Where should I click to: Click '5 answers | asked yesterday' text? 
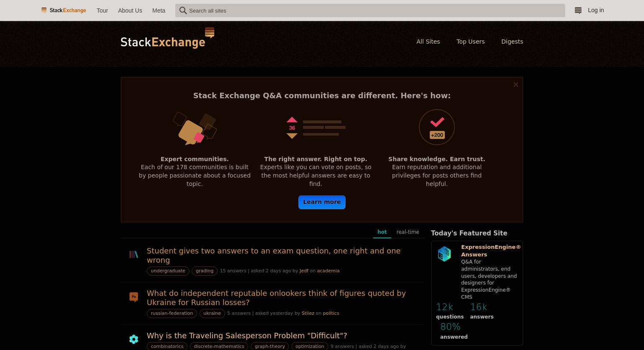pos(260,313)
